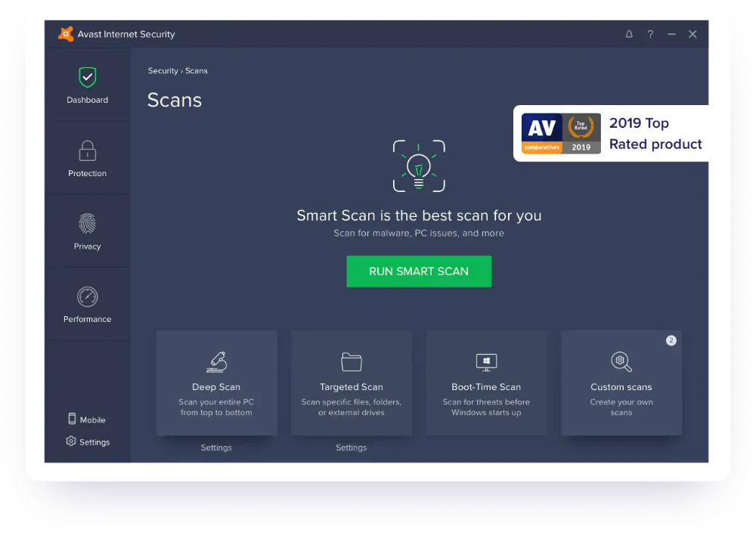
Task: Click the Smart Scan lightbulb icon
Action: tap(419, 166)
